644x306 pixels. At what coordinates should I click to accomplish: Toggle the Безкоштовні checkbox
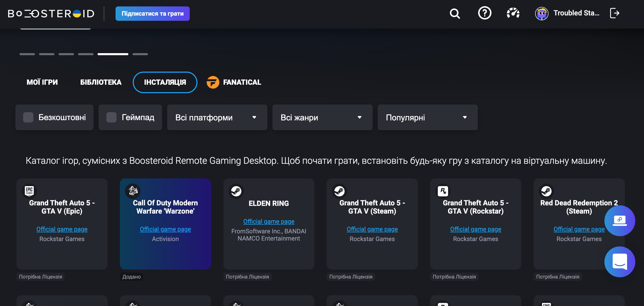[28, 117]
